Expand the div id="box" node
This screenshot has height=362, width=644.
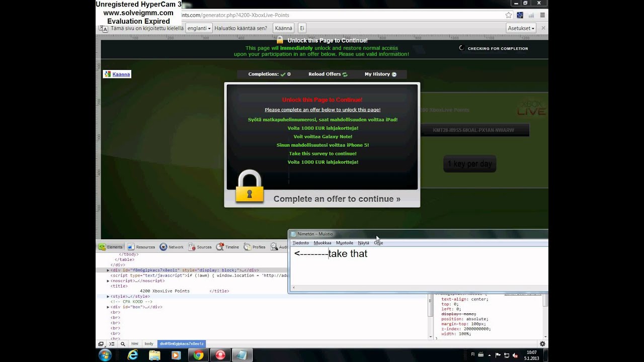[x=108, y=307]
